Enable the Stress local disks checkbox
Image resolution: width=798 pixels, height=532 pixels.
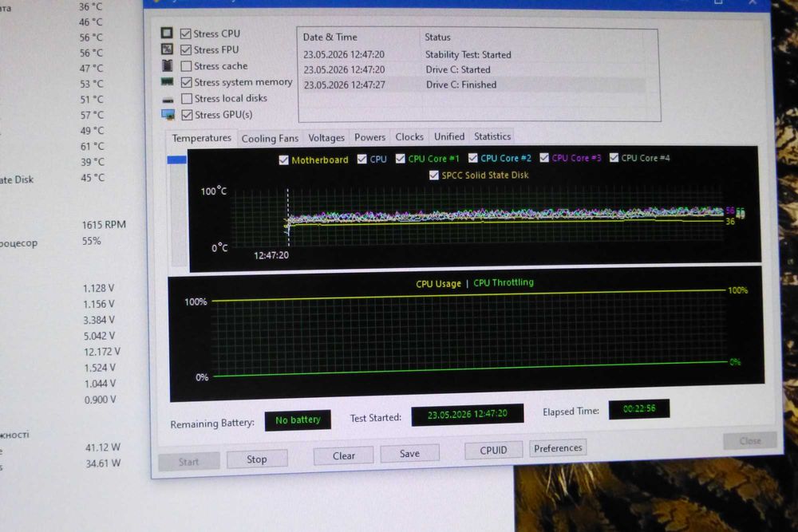click(187, 99)
